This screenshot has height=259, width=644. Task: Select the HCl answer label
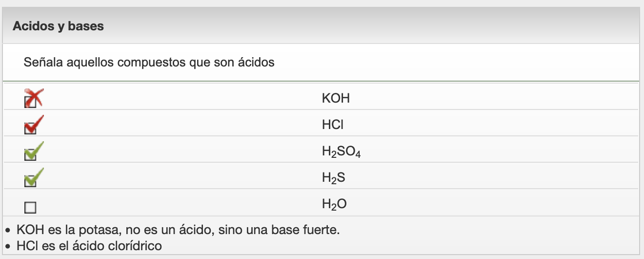tap(332, 125)
